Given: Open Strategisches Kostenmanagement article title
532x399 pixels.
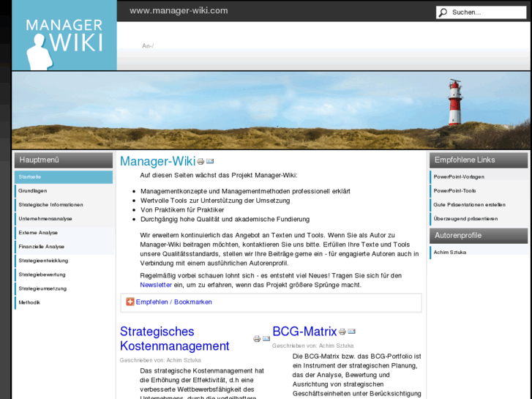Looking at the screenshot, I should 174,338.
